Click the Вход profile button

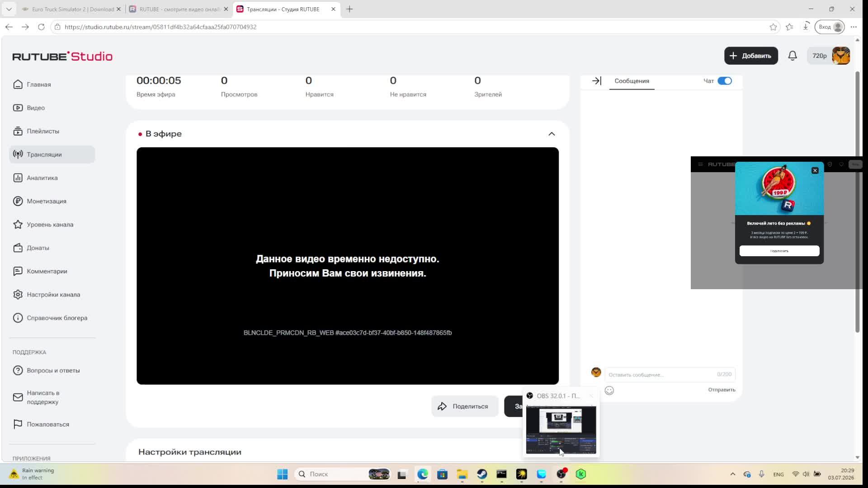tap(830, 27)
